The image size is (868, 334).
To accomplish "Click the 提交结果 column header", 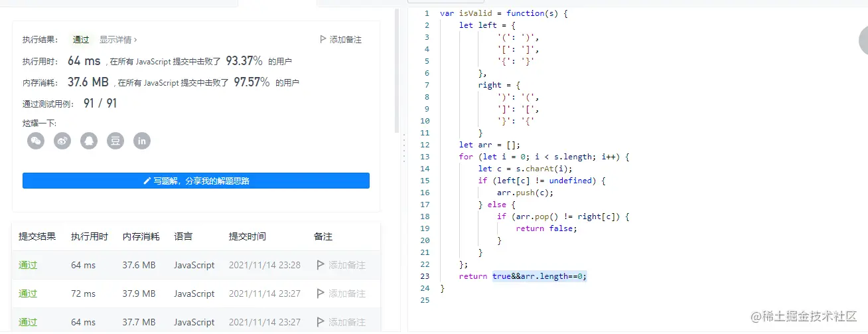I will tap(37, 236).
